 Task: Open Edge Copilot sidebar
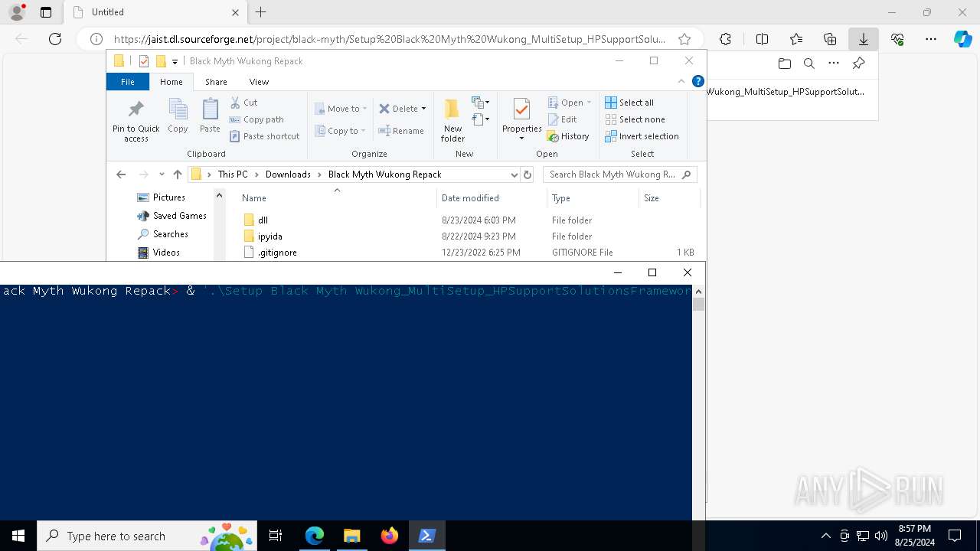pos(962,39)
